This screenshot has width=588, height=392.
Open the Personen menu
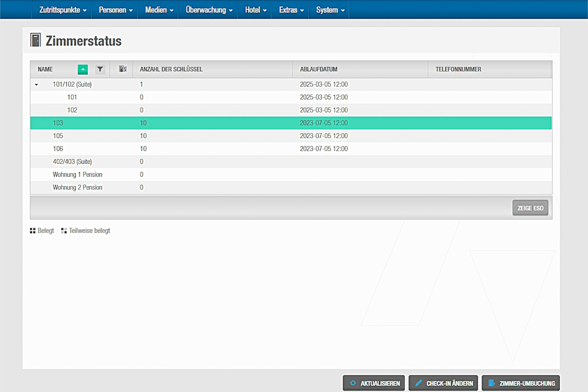(x=115, y=10)
